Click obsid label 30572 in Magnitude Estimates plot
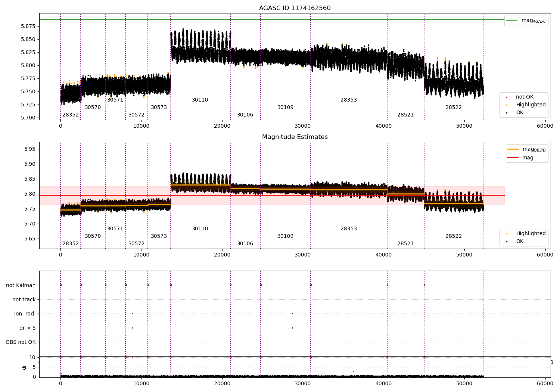 (x=136, y=244)
